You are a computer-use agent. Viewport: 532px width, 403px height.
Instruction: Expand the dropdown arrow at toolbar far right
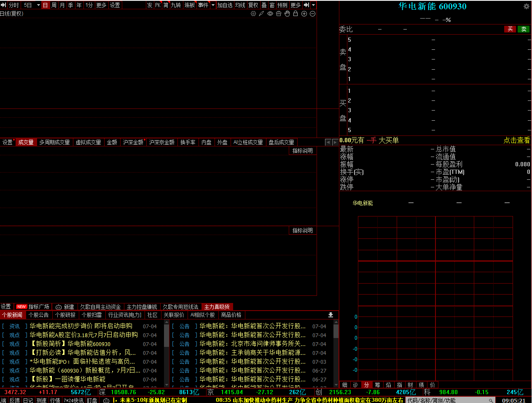click(313, 5)
